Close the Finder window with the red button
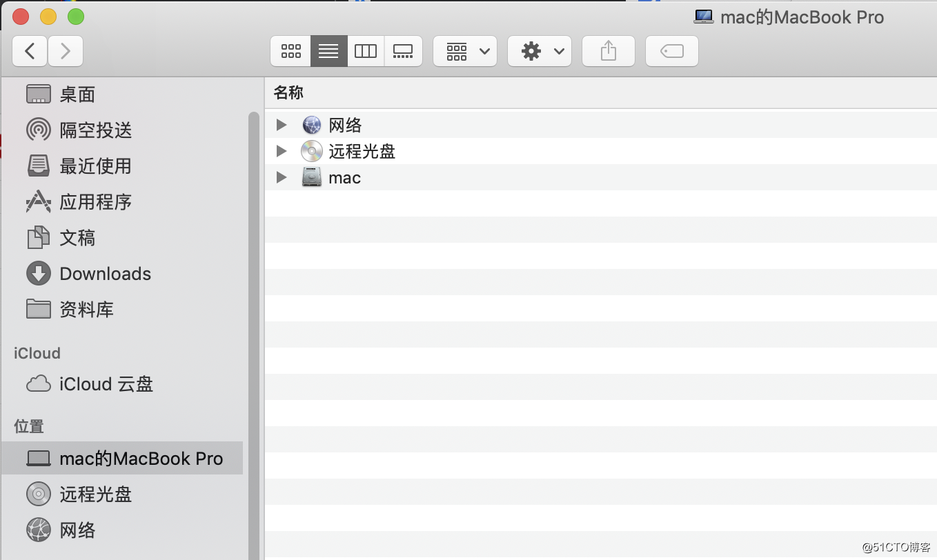The height and width of the screenshot is (560, 937). point(21,17)
